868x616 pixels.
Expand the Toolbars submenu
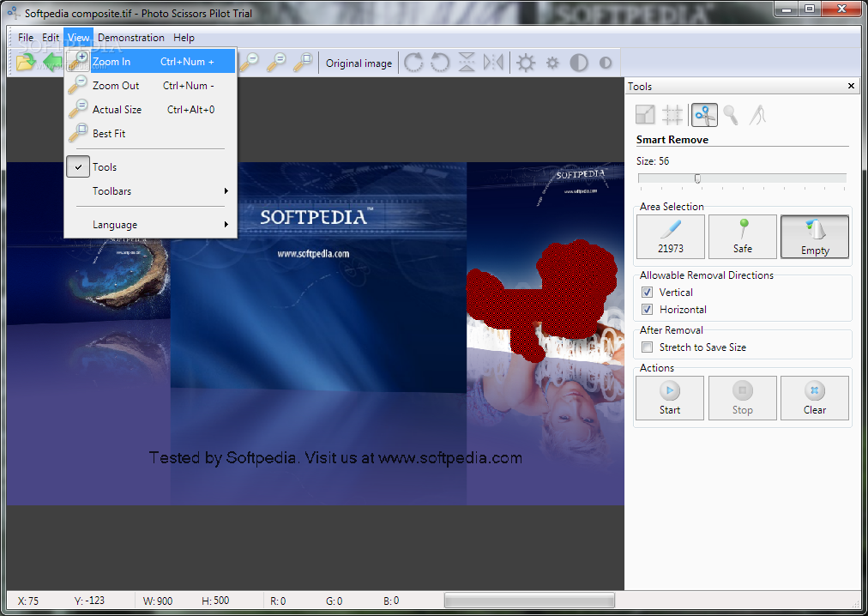pyautogui.click(x=151, y=190)
